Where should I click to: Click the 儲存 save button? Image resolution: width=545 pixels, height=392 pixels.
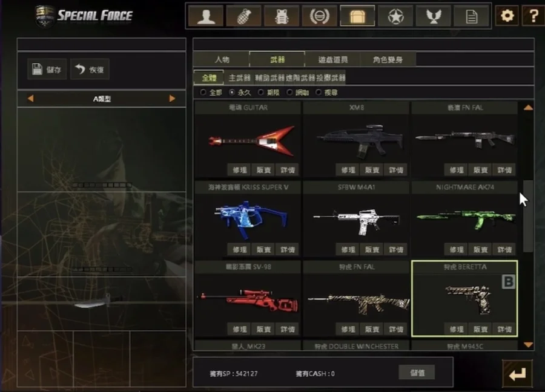coord(47,69)
